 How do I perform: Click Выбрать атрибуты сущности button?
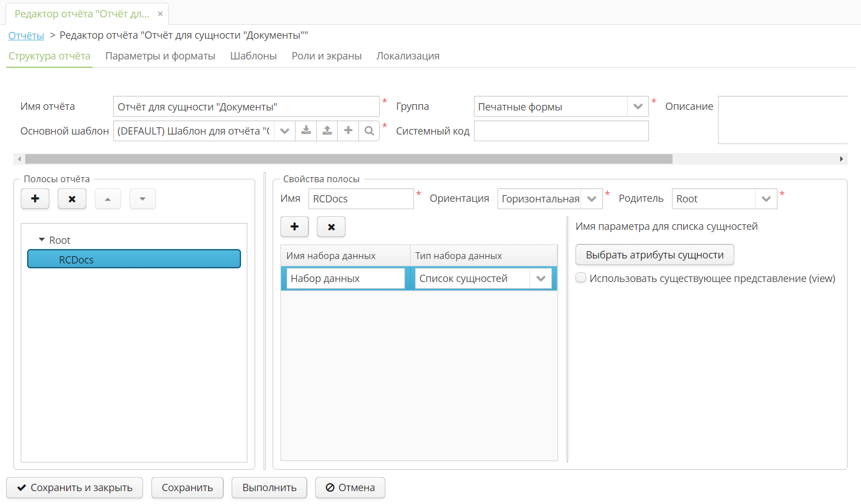[x=655, y=255]
